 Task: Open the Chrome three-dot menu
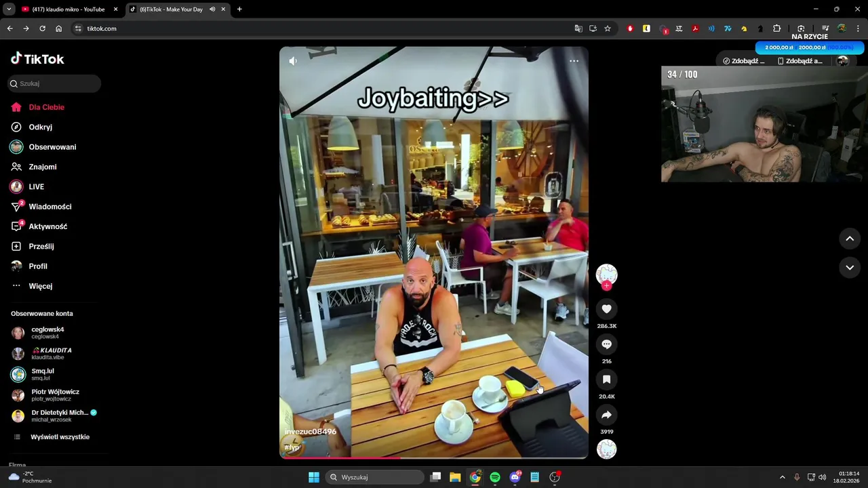coord(859,28)
